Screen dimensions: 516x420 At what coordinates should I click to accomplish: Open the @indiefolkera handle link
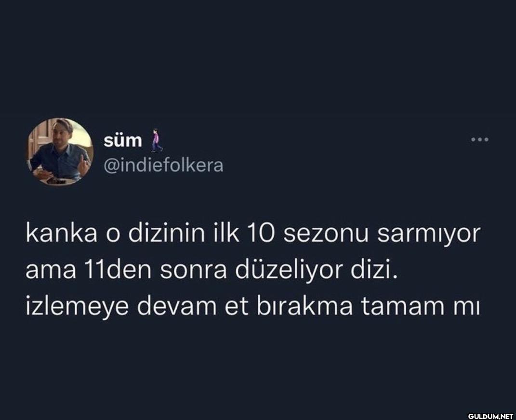[163, 165]
